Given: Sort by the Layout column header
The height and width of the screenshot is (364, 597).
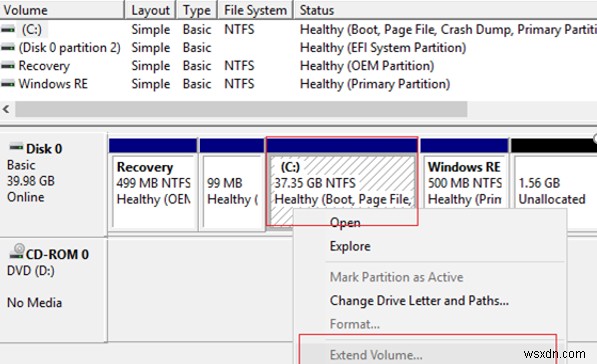Looking at the screenshot, I should pyautogui.click(x=150, y=10).
